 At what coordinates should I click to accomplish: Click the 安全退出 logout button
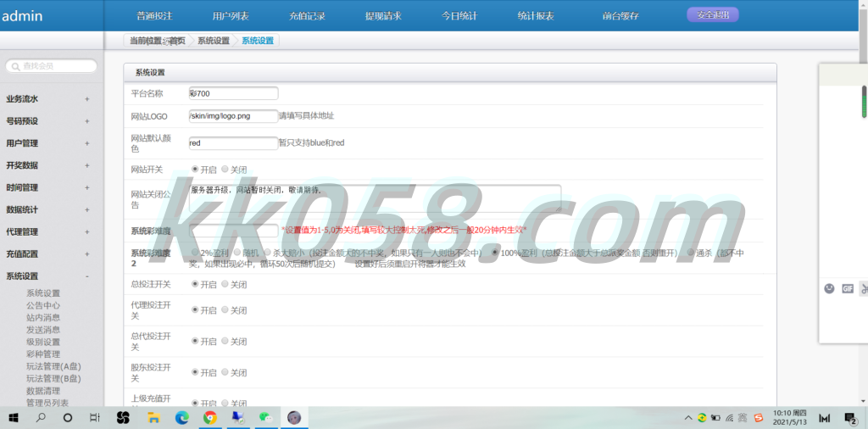click(712, 15)
